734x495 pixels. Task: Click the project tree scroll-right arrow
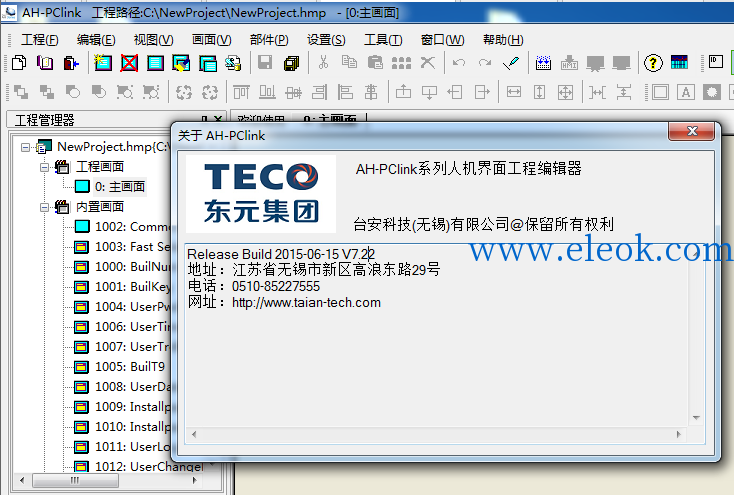pos(194,480)
